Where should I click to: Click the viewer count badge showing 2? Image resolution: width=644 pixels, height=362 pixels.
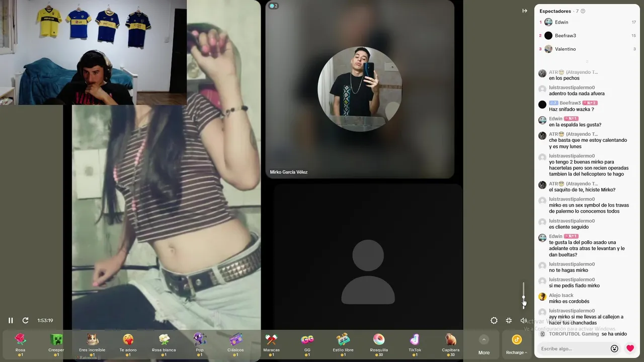273,6
